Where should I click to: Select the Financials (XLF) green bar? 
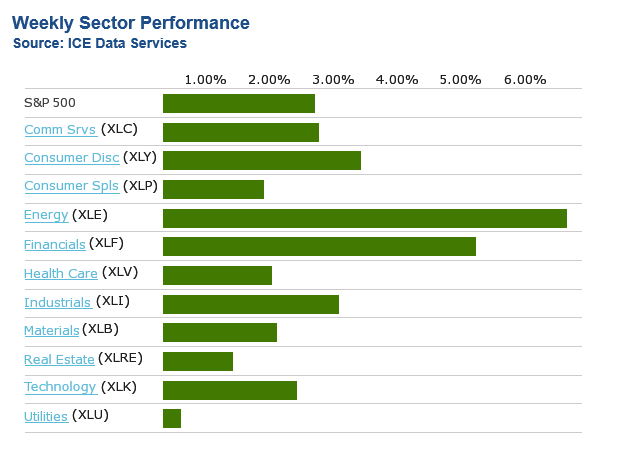[319, 247]
